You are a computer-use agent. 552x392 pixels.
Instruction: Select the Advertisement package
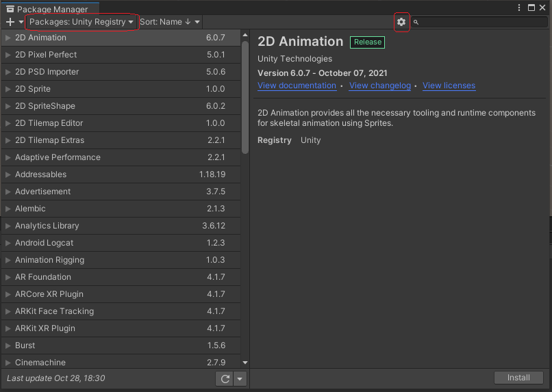(121, 192)
